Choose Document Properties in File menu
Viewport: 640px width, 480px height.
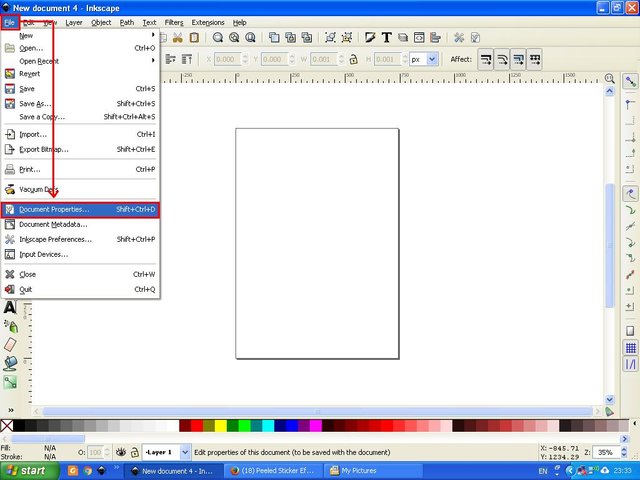[80, 210]
